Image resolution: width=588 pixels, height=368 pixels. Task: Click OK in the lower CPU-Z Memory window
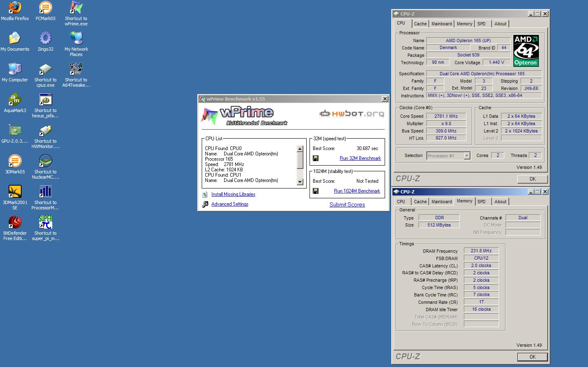532,357
